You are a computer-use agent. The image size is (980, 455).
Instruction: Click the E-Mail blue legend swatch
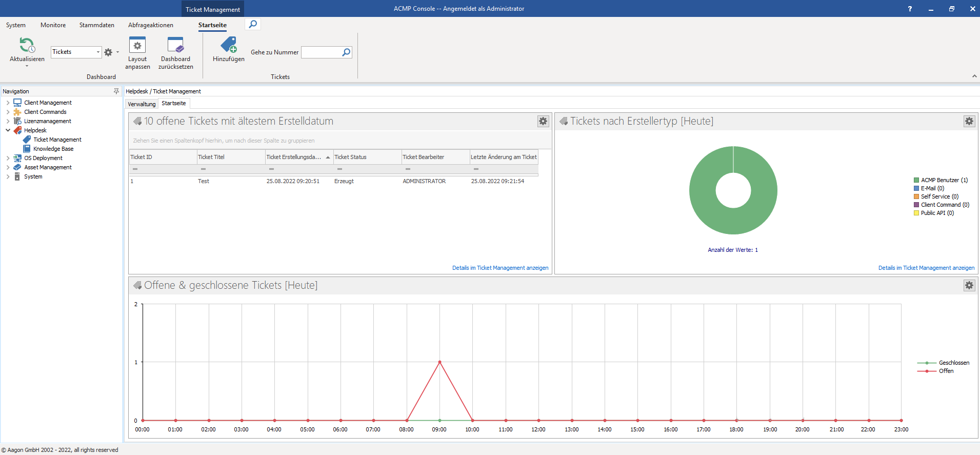916,188
